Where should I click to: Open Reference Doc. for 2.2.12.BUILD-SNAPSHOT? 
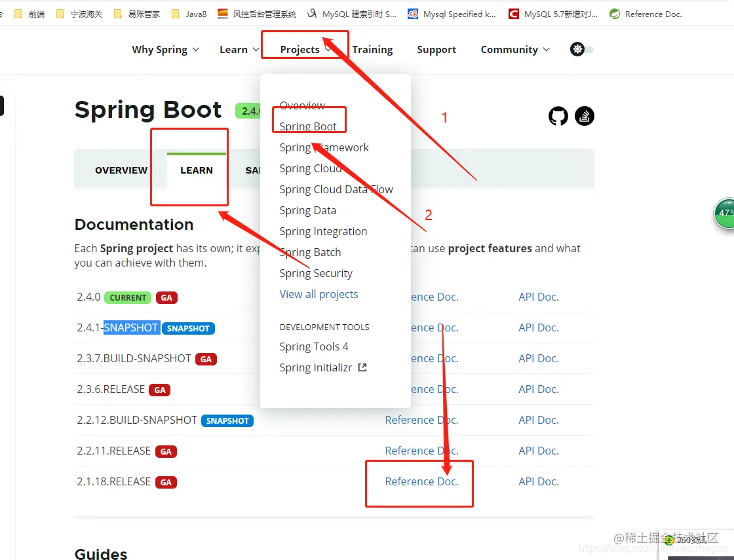tap(421, 420)
